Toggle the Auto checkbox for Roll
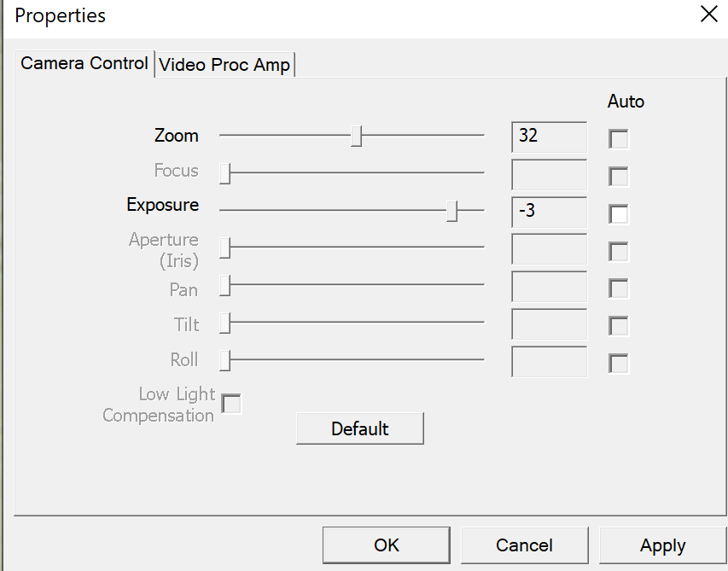Viewport: 728px width, 571px height. coord(619,364)
